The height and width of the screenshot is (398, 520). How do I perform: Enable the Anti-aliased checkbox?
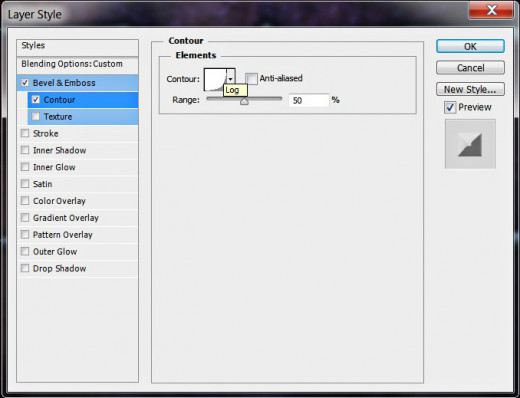[x=251, y=79]
